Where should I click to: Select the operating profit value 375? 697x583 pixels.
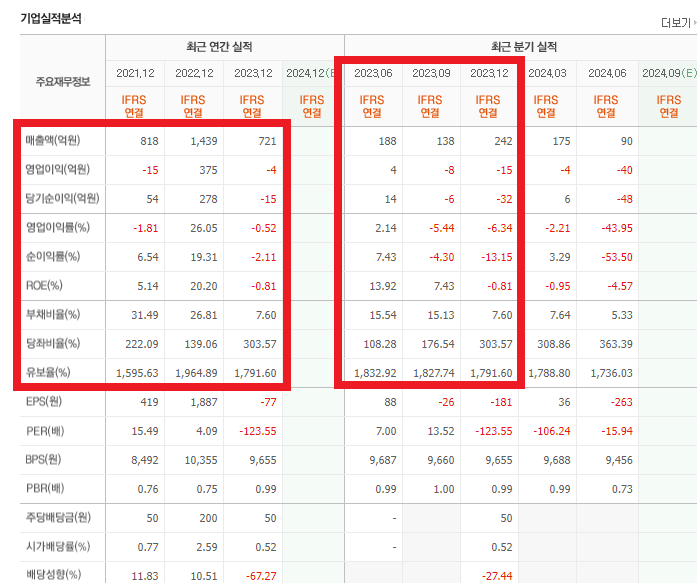(208, 170)
